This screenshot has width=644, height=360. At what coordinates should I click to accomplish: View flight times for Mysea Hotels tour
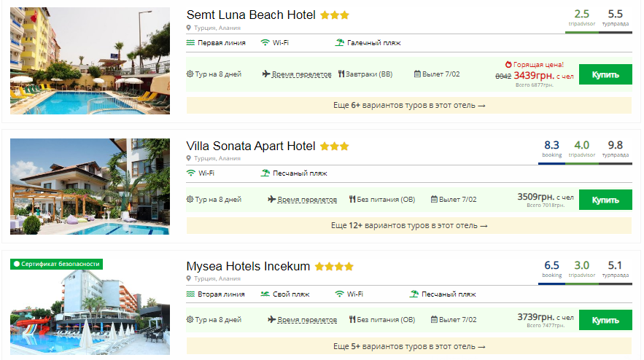tap(307, 319)
